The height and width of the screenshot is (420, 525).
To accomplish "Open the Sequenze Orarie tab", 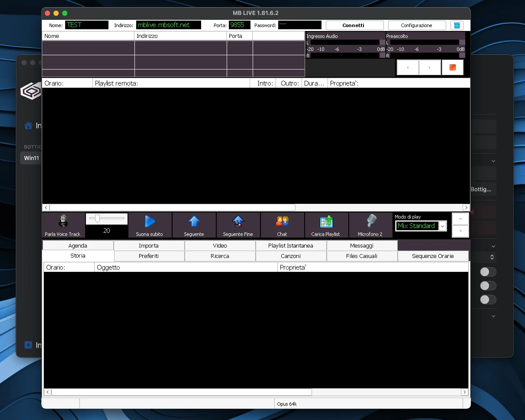I will 433,256.
